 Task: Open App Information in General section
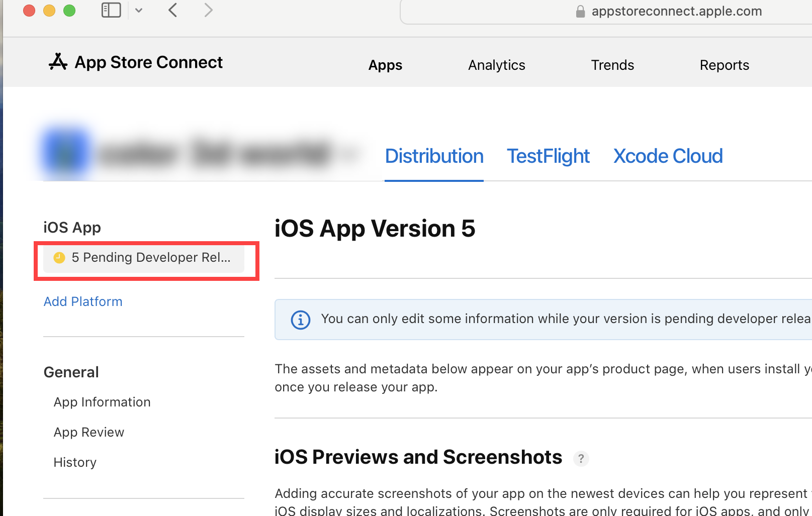pos(102,402)
